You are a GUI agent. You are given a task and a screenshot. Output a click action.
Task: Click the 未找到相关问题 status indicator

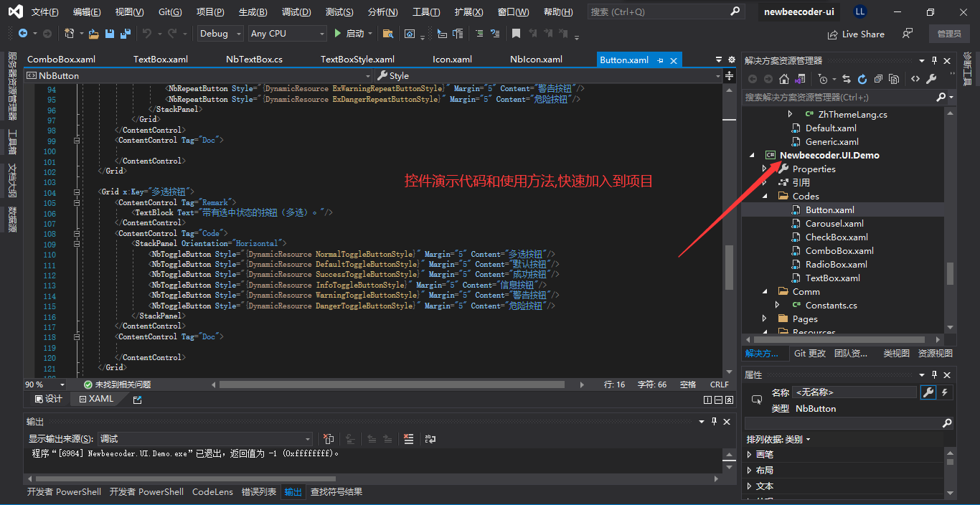pyautogui.click(x=117, y=384)
